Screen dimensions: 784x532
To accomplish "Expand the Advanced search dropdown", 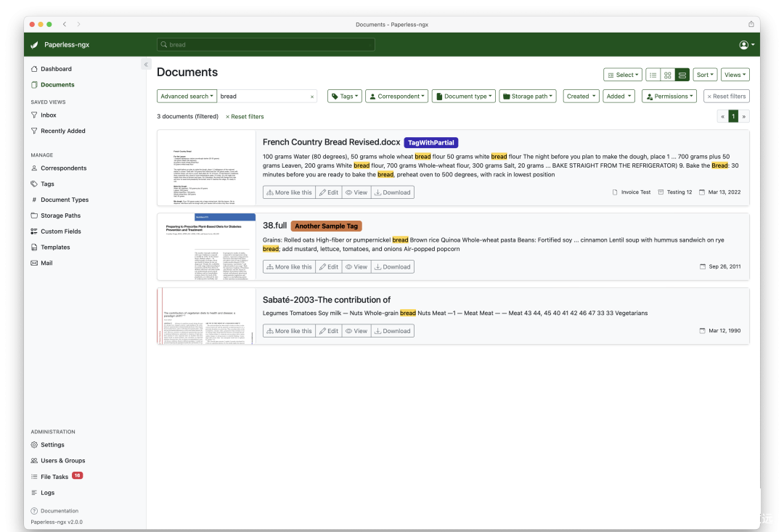I will click(x=187, y=97).
